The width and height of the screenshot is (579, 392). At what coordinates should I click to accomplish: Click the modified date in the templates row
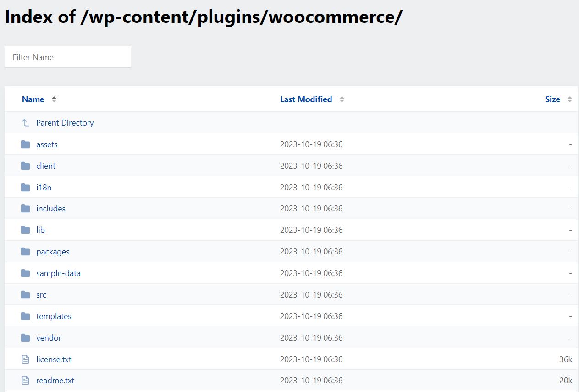click(311, 316)
